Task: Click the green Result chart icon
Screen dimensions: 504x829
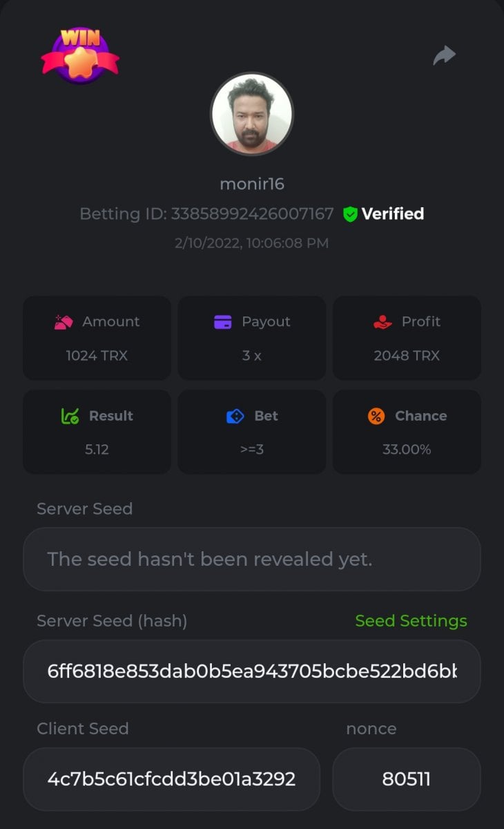Action: pos(70,416)
